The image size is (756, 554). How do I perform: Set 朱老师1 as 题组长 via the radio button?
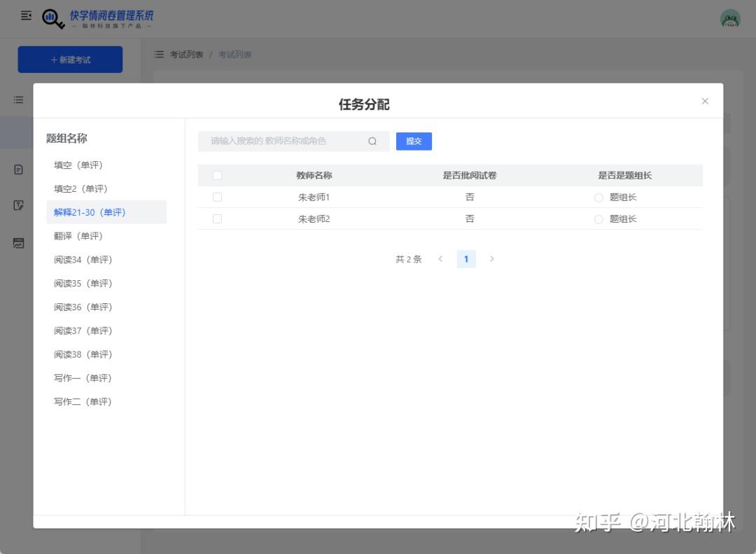coord(598,198)
